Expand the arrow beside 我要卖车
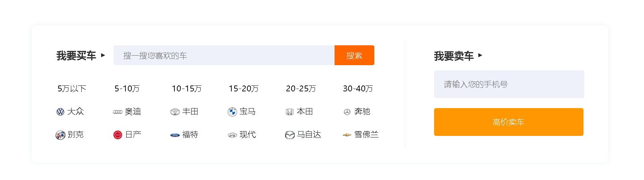 pos(480,55)
